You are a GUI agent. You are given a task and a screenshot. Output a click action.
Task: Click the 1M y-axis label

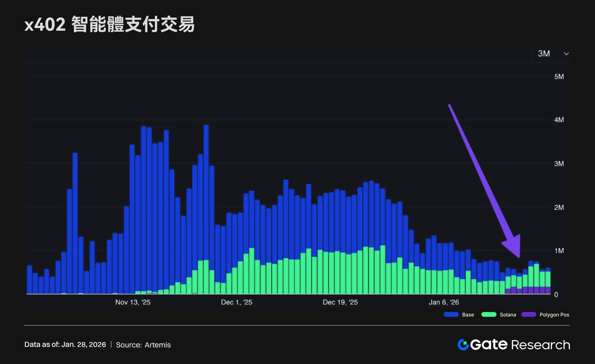(x=559, y=251)
